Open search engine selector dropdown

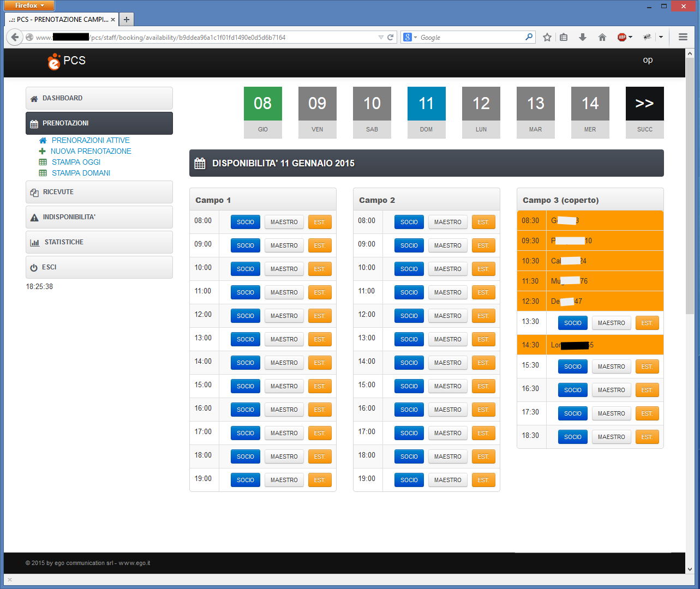(x=410, y=37)
